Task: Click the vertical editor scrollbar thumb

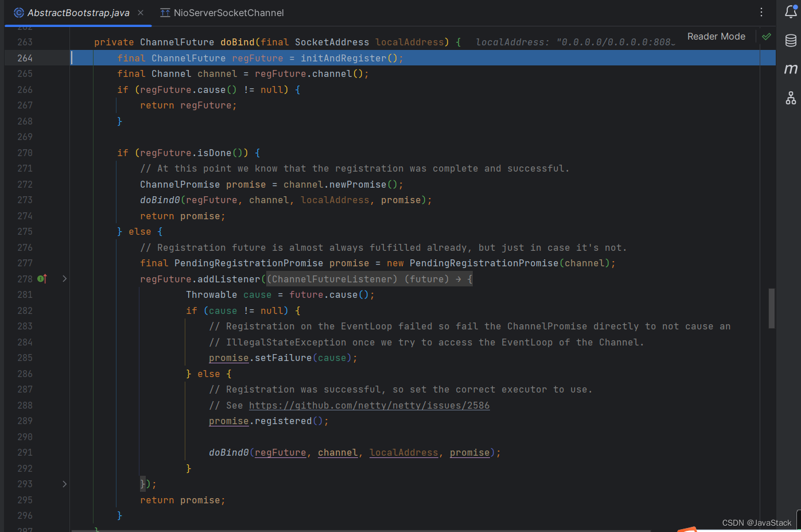Action: pos(772,308)
